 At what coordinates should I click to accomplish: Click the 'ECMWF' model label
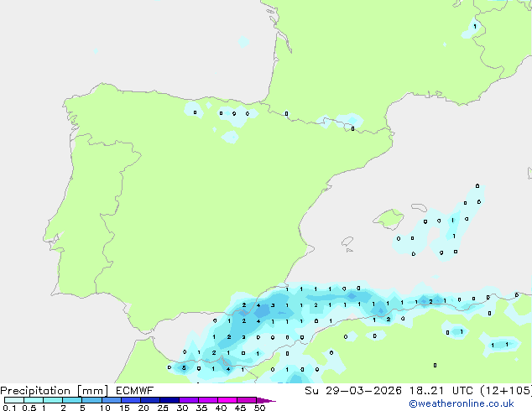135,391
